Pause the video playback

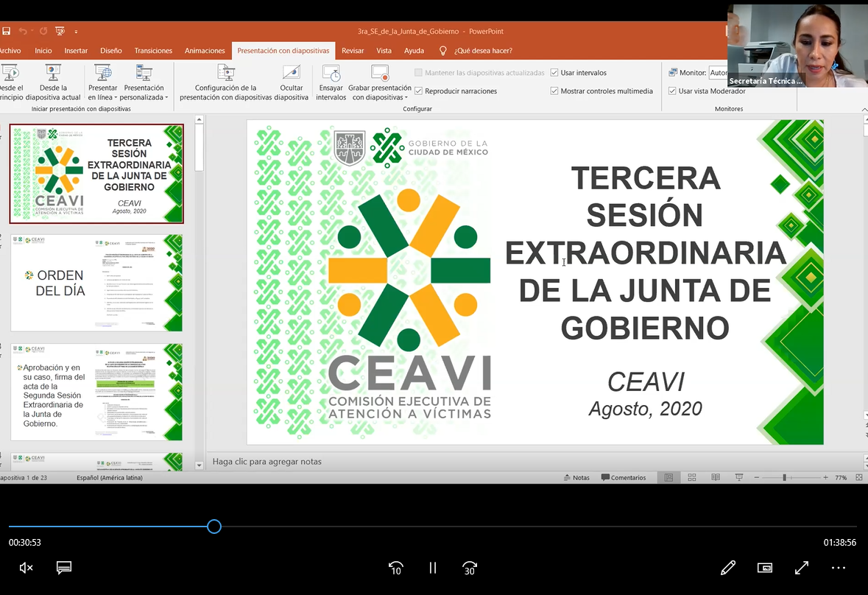point(433,568)
